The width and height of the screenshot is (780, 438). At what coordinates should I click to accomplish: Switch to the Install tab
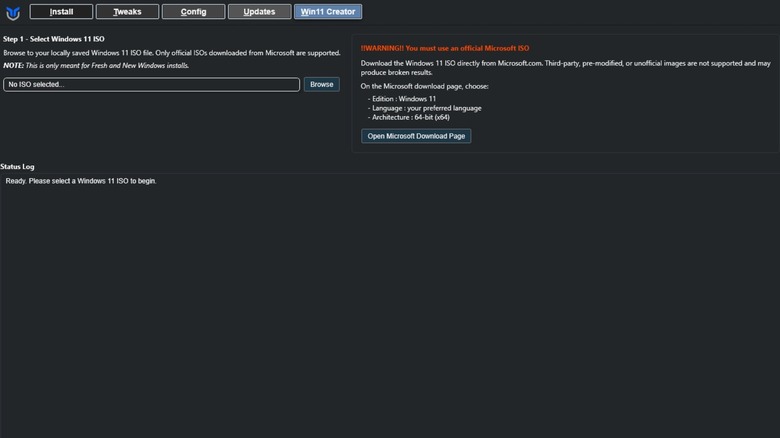click(x=61, y=11)
